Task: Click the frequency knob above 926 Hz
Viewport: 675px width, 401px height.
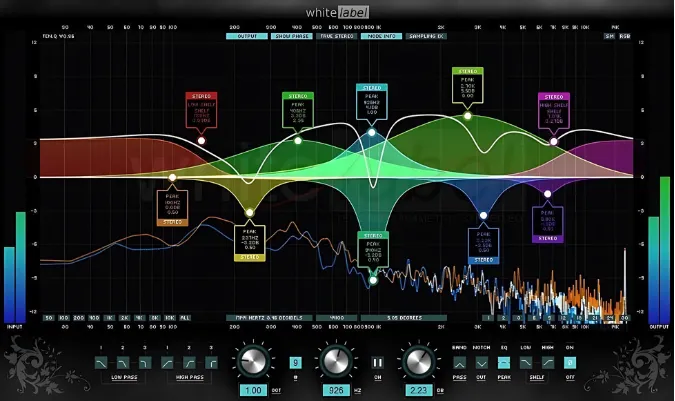Action: [x=336, y=361]
